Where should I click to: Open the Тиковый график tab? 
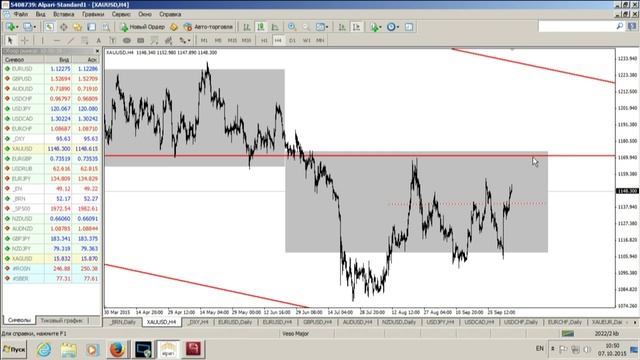pyautogui.click(x=62, y=321)
